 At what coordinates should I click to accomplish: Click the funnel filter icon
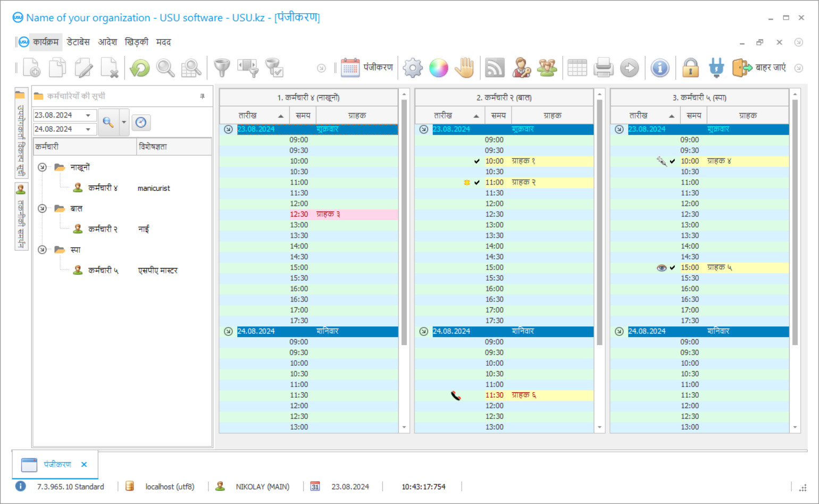[222, 68]
